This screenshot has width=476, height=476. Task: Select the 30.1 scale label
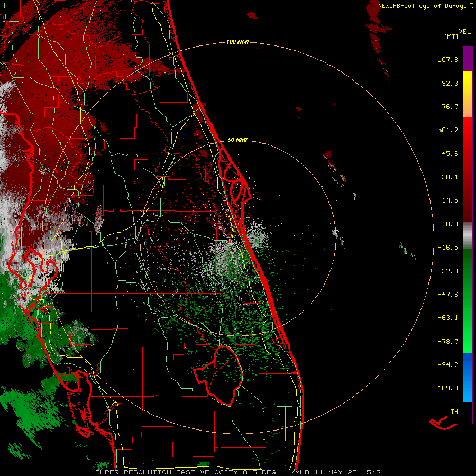point(450,177)
